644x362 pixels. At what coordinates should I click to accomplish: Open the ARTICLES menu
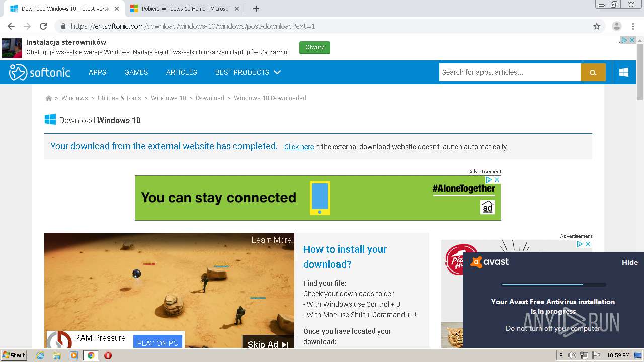point(182,72)
